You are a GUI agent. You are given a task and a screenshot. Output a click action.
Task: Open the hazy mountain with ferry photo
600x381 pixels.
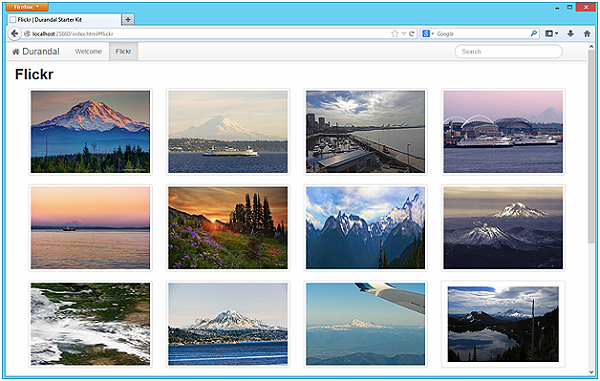coord(228,132)
